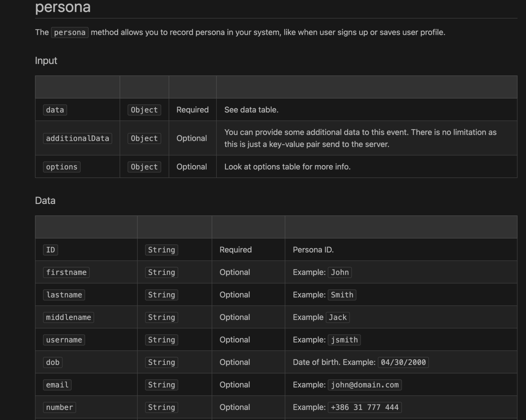The image size is (526, 420).
Task: Click the inline 'persona' code in description
Action: pyautogui.click(x=70, y=33)
